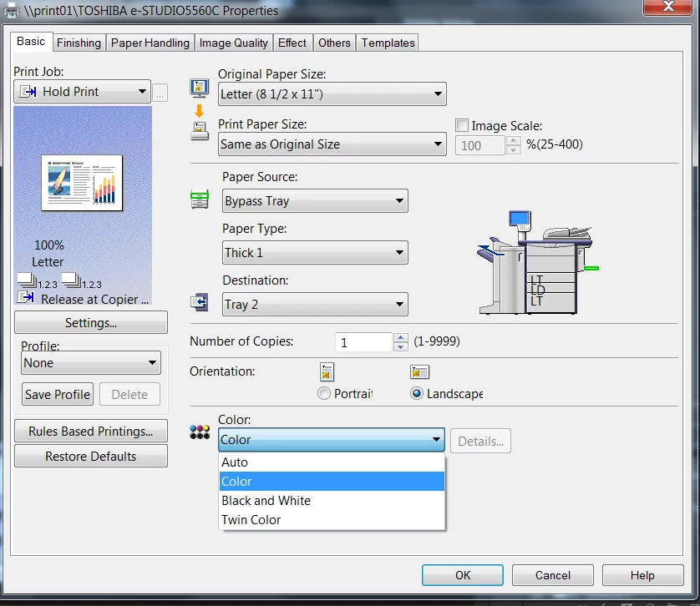The image size is (700, 606).
Task: Open the Print Paper Size dropdown
Action: point(332,144)
